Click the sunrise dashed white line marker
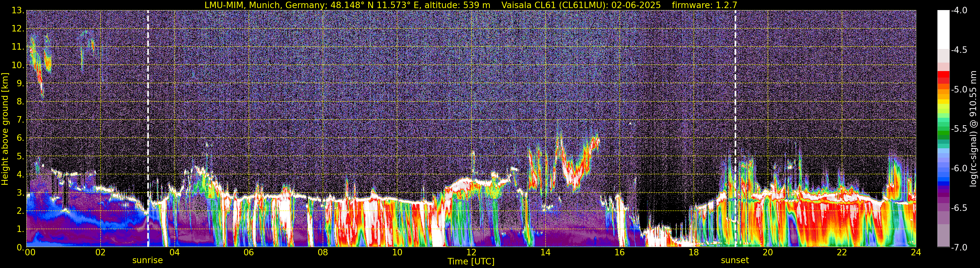The height and width of the screenshot is (268, 980). coord(148,129)
